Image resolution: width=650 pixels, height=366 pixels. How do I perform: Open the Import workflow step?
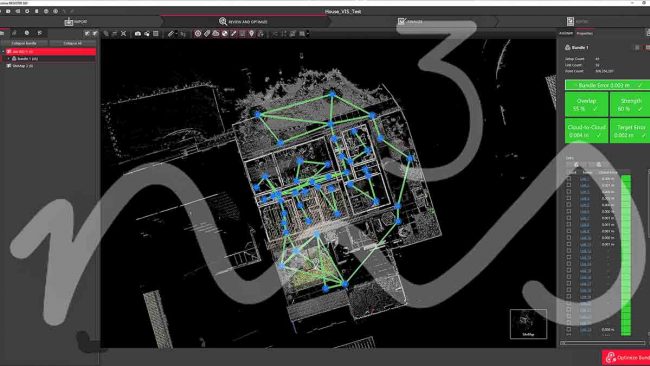[76, 22]
